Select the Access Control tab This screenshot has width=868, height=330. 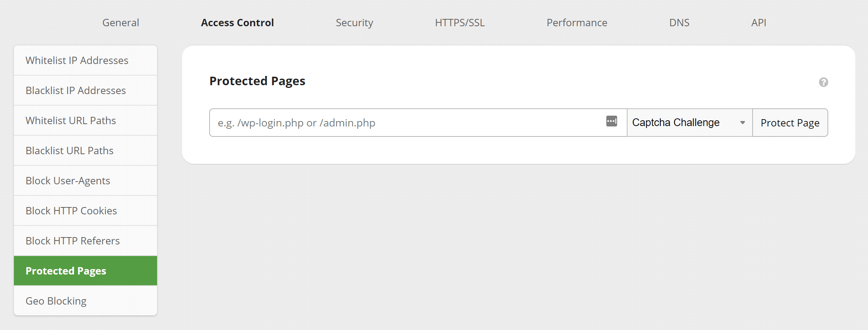[x=237, y=23]
